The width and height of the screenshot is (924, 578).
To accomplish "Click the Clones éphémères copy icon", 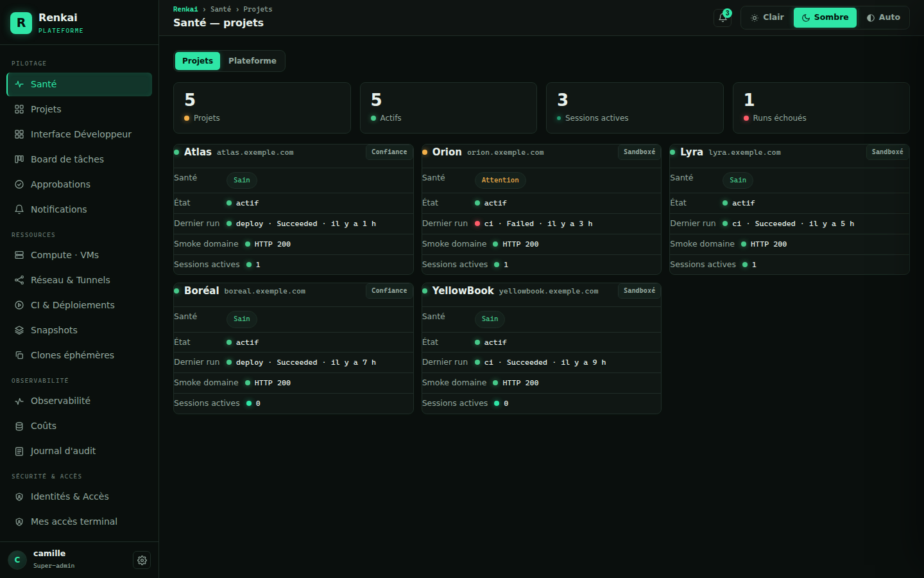I will click(19, 355).
